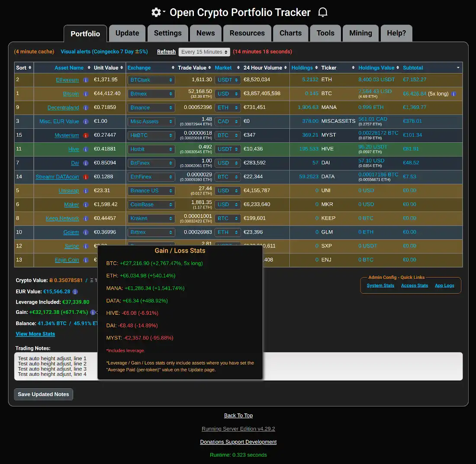Open the Bittrex exchange dropdown for Golem
This screenshot has height=464, width=476.
point(151,232)
